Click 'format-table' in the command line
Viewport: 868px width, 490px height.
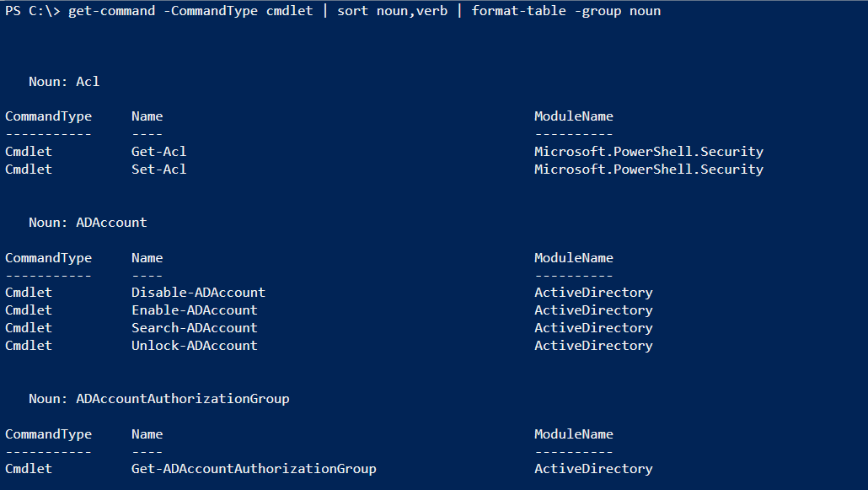[518, 11]
